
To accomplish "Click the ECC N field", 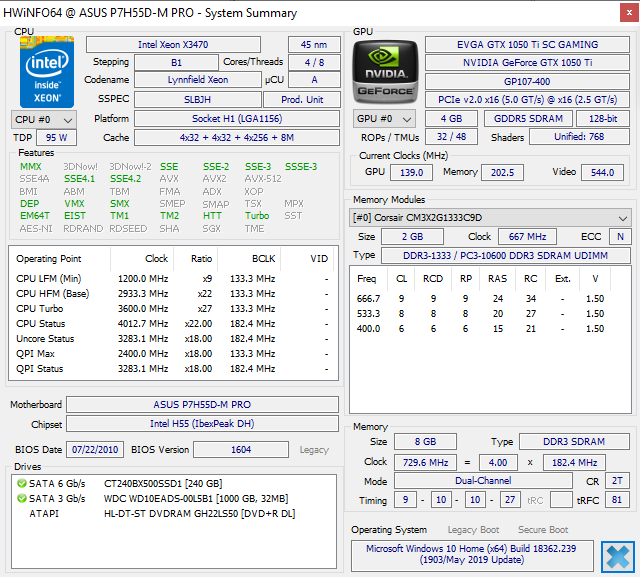I will [620, 237].
